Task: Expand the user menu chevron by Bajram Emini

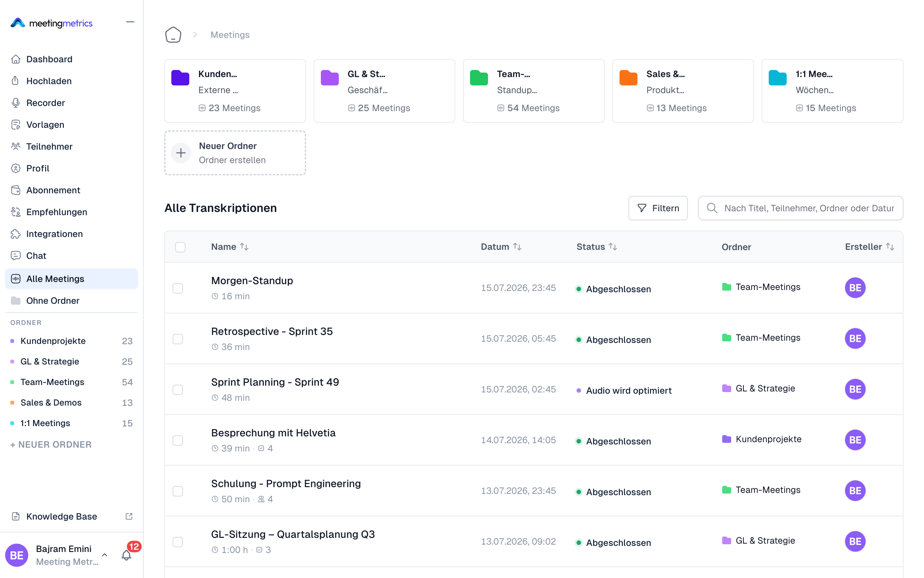Action: tap(105, 555)
